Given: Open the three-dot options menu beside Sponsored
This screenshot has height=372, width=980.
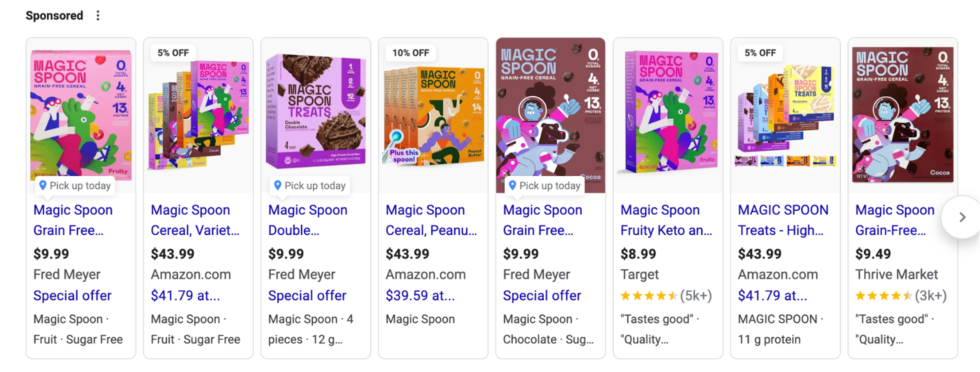Looking at the screenshot, I should tap(98, 16).
